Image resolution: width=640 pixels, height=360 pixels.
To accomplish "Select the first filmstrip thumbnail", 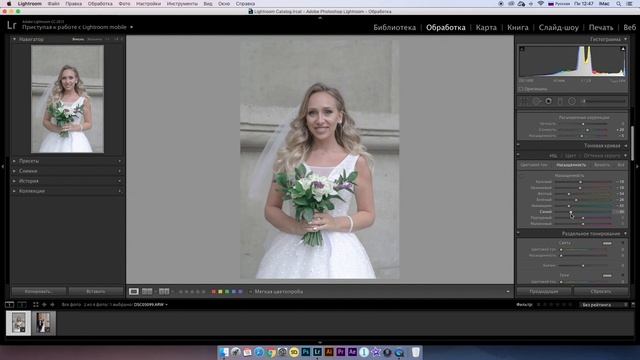I will [x=18, y=323].
